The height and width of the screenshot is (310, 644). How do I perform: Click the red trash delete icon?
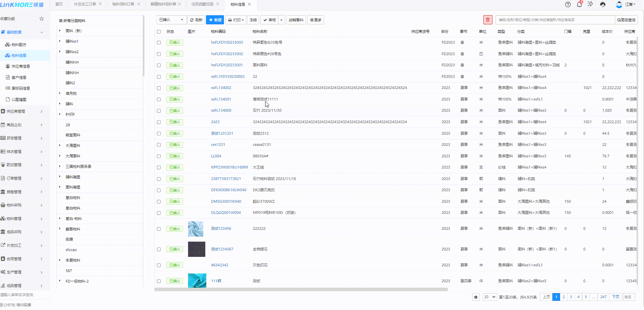(x=487, y=20)
